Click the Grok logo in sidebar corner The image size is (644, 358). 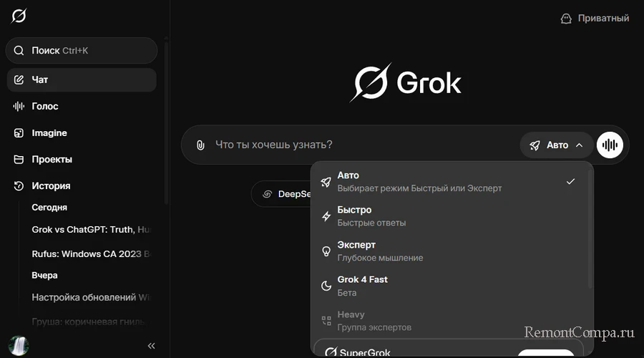pyautogui.click(x=19, y=16)
